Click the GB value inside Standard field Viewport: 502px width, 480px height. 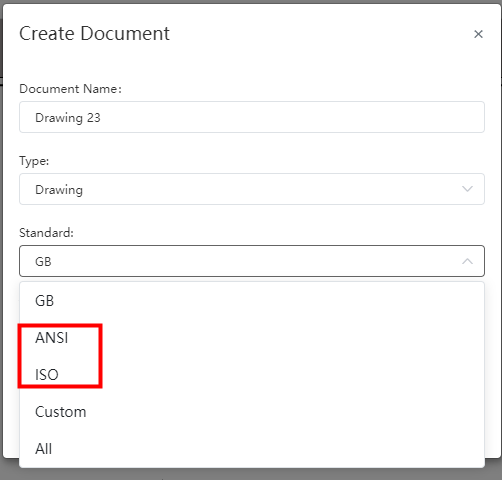click(x=43, y=262)
